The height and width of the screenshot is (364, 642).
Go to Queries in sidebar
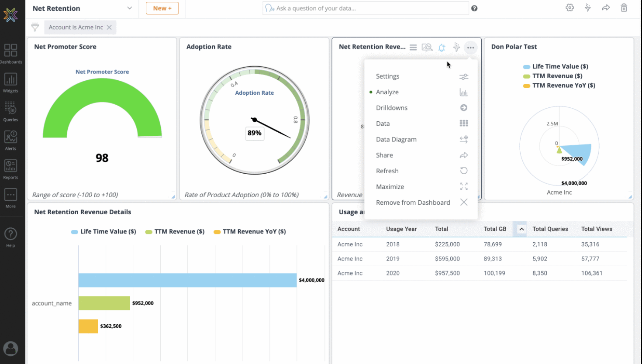click(10, 111)
